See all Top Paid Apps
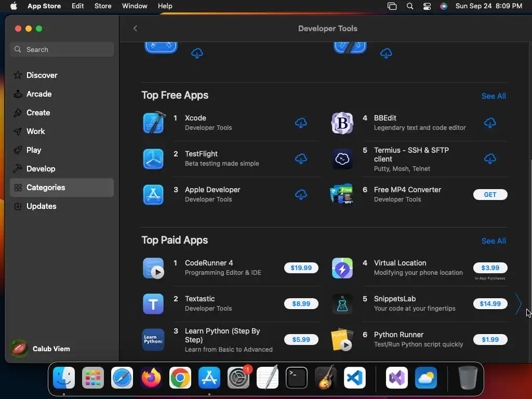The image size is (532, 399). (x=494, y=241)
